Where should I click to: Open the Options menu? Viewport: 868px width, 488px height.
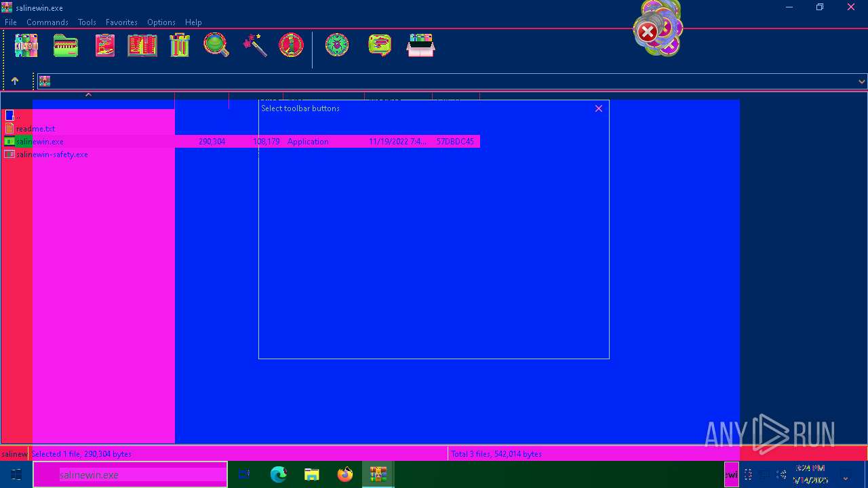pyautogui.click(x=161, y=22)
